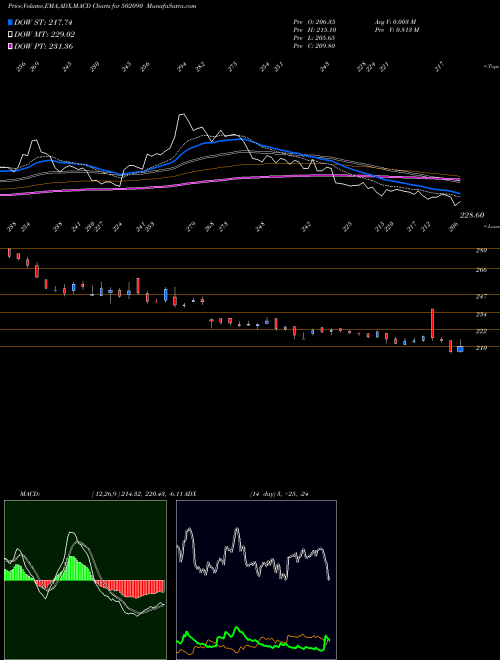Image resolution: width=500 pixels, height=660 pixels.
Task: Click the magenta DOW PT legend swatch
Action: pyautogui.click(x=10, y=46)
